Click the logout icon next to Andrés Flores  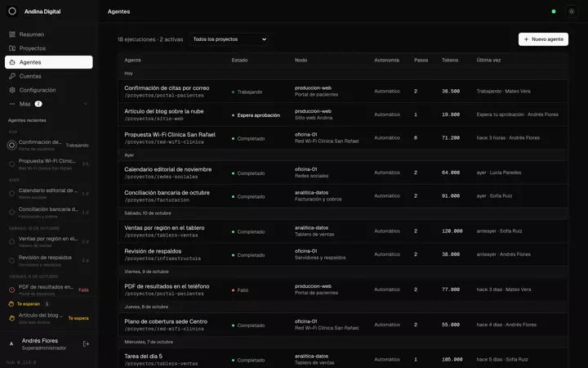(86, 344)
